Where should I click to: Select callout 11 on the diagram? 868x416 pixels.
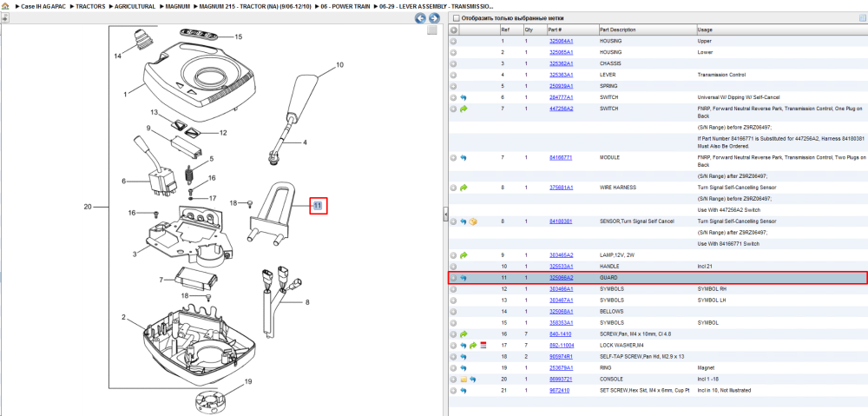[x=319, y=206]
